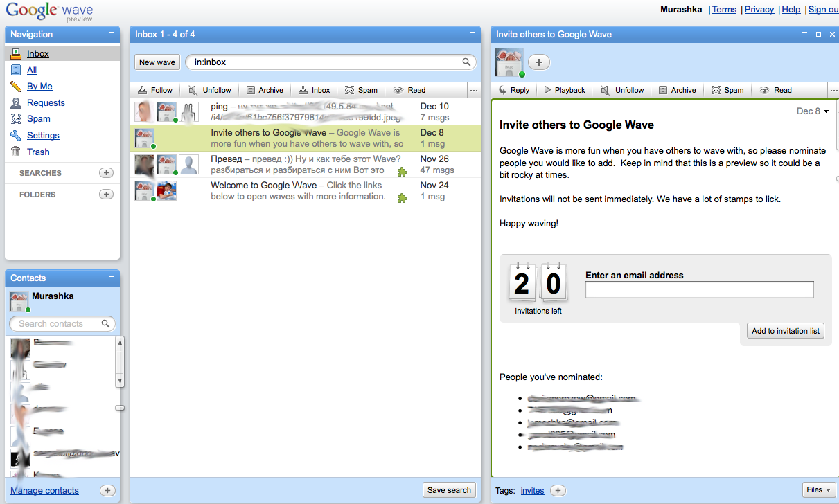Create a wave with the New wave button

[157, 62]
